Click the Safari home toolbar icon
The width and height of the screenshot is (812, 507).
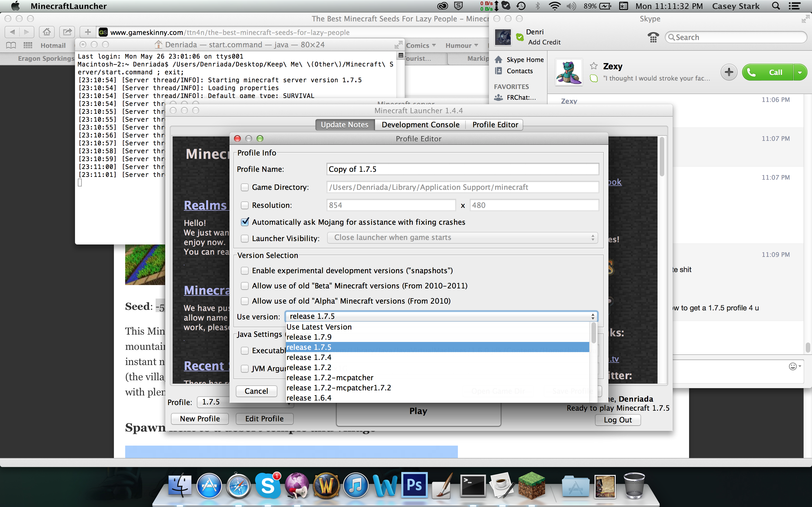(x=47, y=32)
